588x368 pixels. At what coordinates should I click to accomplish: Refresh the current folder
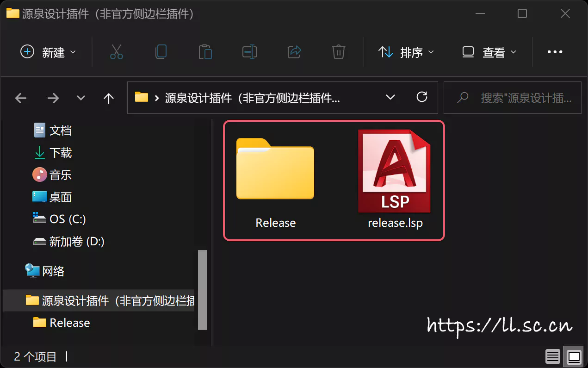coord(421,97)
